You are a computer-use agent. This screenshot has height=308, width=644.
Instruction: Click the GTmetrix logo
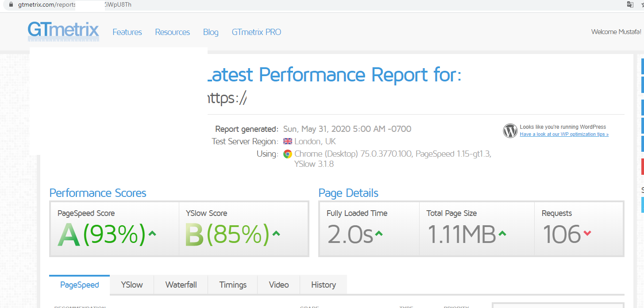tap(63, 31)
